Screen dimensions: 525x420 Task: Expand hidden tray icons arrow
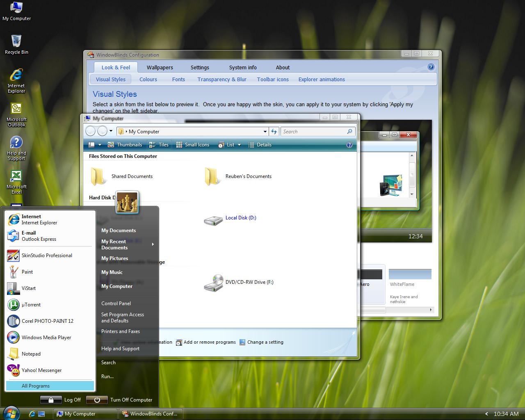point(486,414)
